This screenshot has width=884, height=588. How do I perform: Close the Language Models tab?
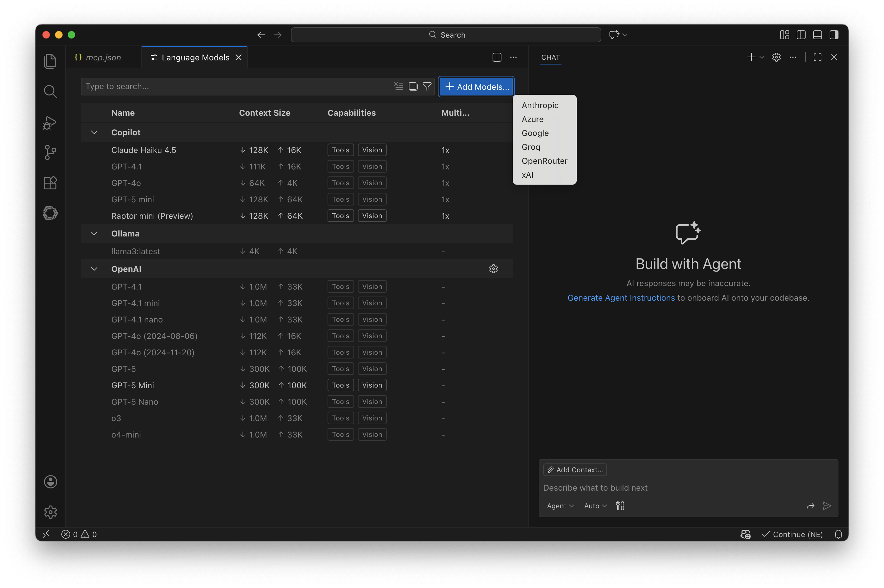238,57
